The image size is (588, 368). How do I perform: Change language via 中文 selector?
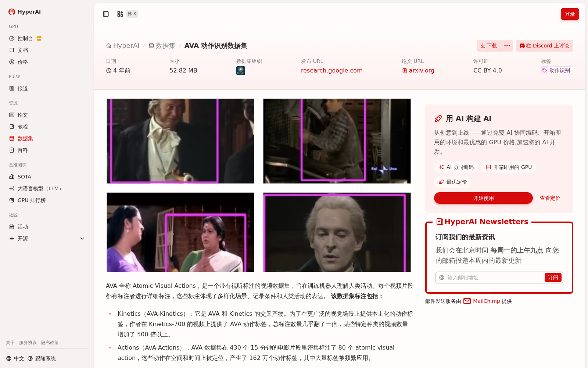[15, 358]
